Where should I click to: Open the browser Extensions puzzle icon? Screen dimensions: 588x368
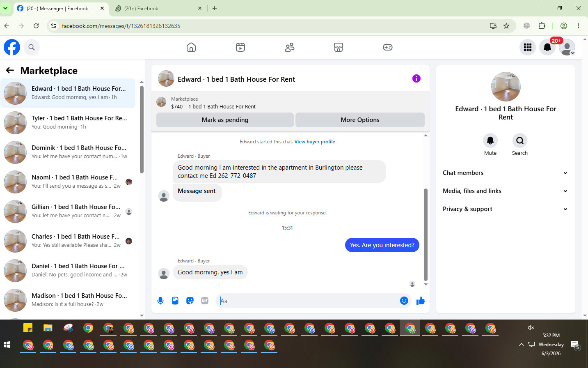(x=542, y=26)
